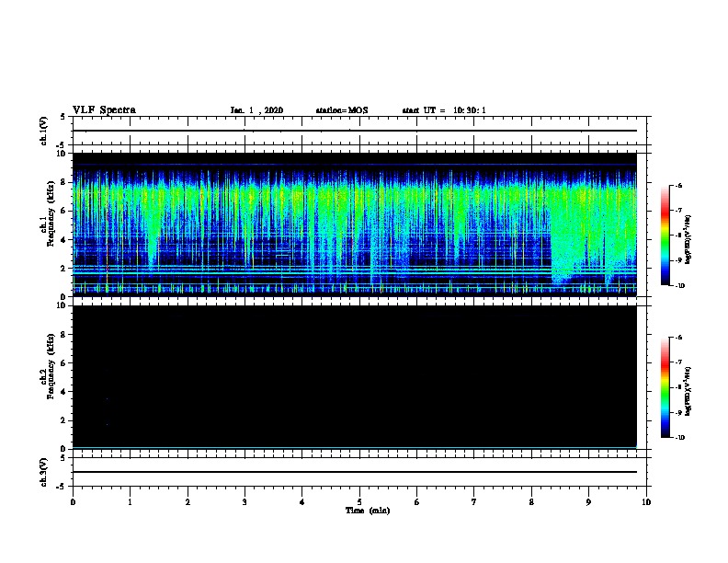Click the "-7" label on ch.2 color bar
The width and height of the screenshot is (728, 563).
[x=678, y=362]
